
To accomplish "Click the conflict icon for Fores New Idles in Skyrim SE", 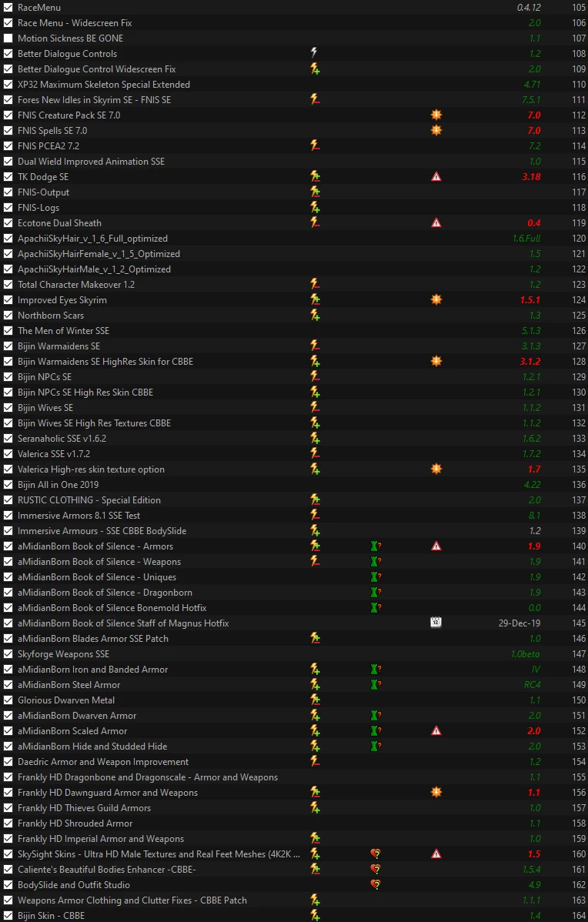I will pyautogui.click(x=316, y=99).
